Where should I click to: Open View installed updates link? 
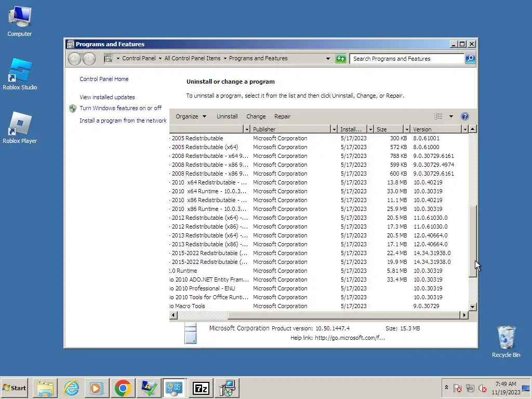[x=107, y=97]
